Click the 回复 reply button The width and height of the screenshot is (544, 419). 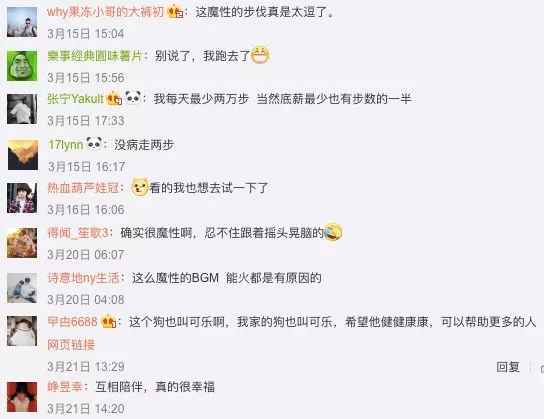point(508,366)
